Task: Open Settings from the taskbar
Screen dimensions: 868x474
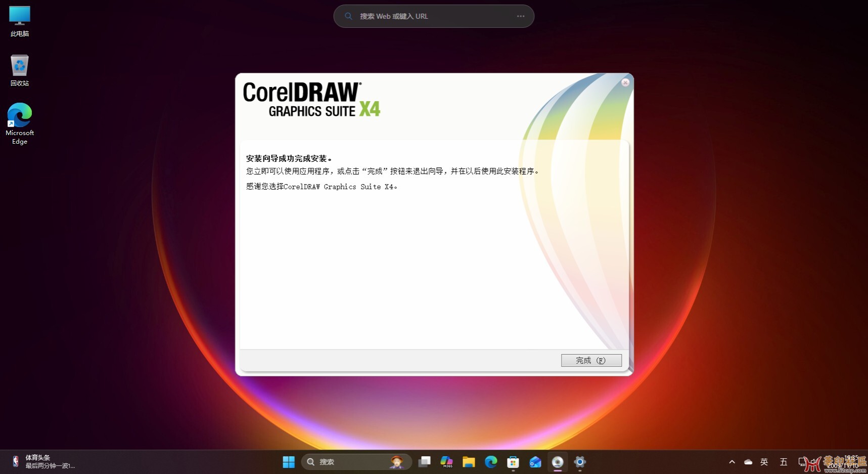Action: (x=580, y=462)
